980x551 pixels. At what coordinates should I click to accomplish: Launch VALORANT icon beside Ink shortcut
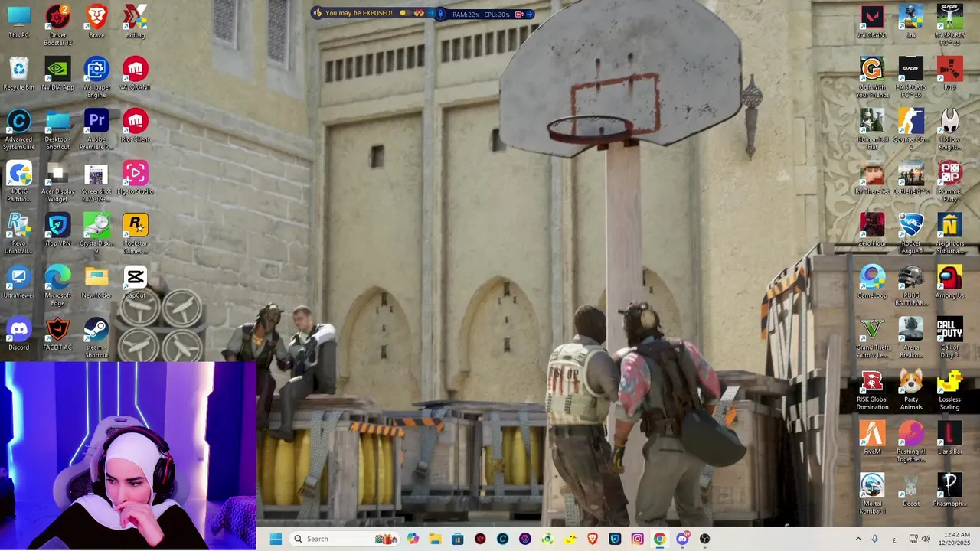[872, 21]
